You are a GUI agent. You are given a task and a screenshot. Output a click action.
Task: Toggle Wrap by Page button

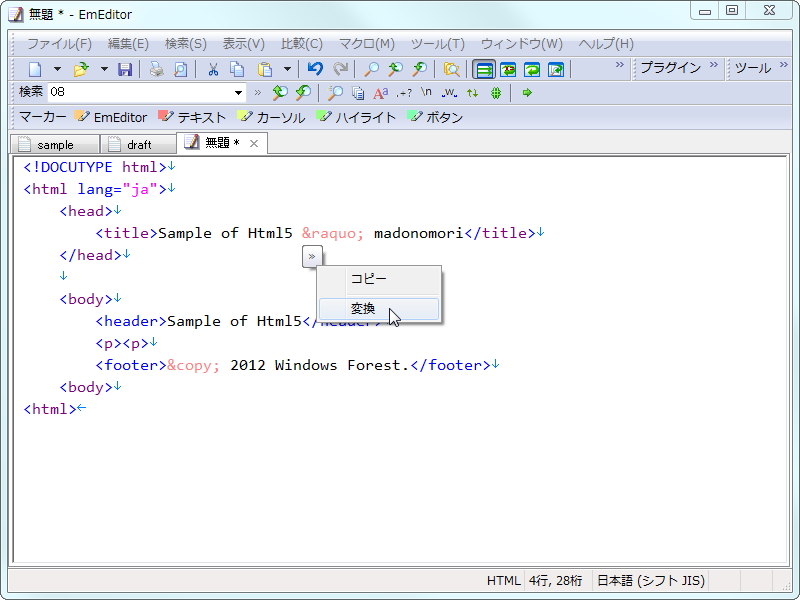pyautogui.click(x=556, y=69)
